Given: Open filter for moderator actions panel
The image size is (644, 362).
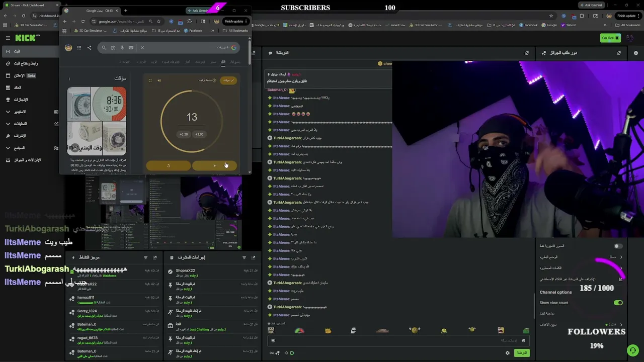Looking at the screenshot, I should [x=244, y=257].
